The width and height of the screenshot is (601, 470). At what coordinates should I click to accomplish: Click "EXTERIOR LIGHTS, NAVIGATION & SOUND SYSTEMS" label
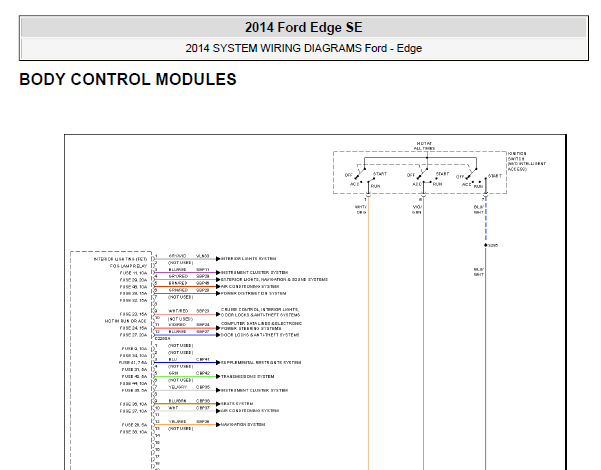pyautogui.click(x=274, y=279)
